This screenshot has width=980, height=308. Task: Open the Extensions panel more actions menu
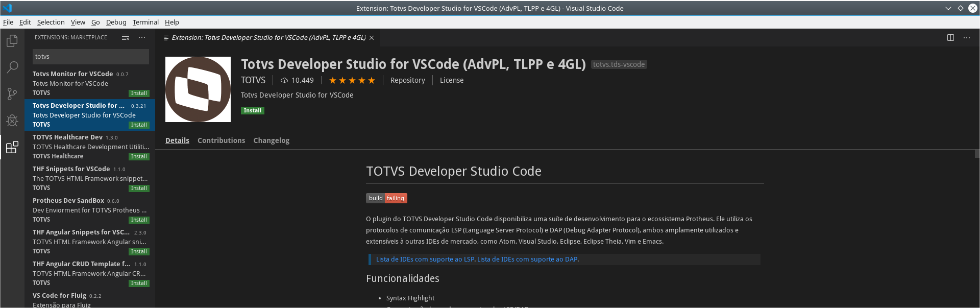click(142, 37)
